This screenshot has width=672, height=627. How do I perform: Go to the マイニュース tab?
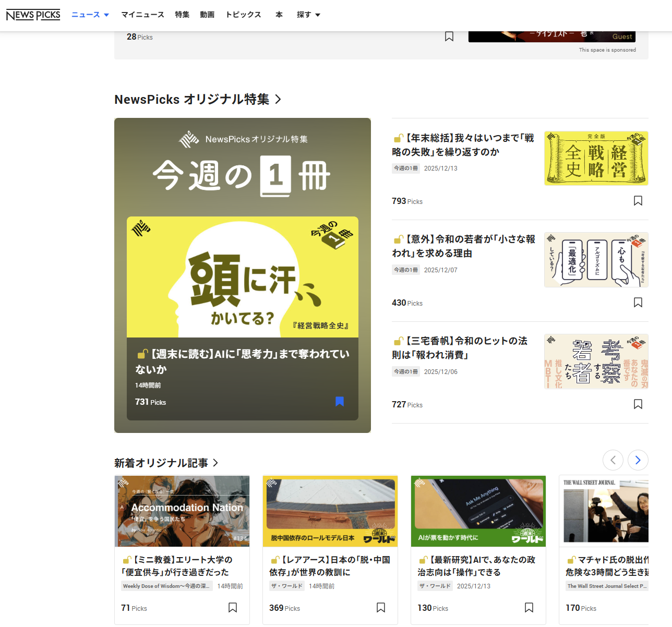pos(142,15)
